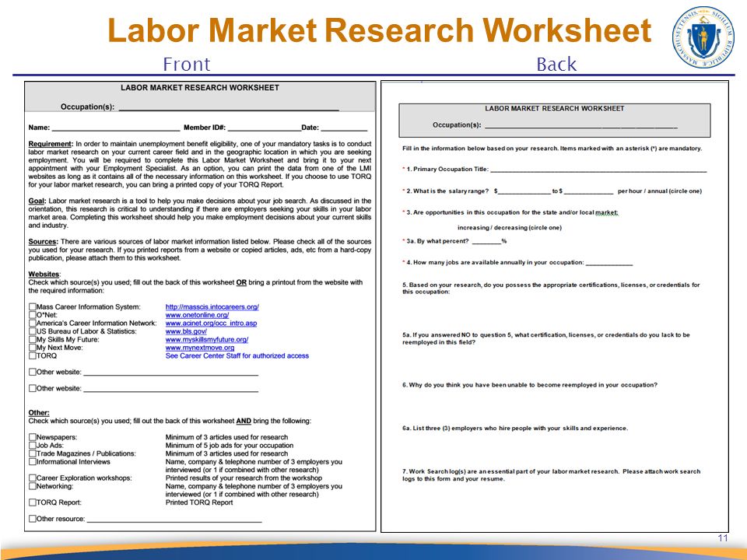
Task: Follow the www.acinet.org/occ_intro.asp link
Action: 211,324
